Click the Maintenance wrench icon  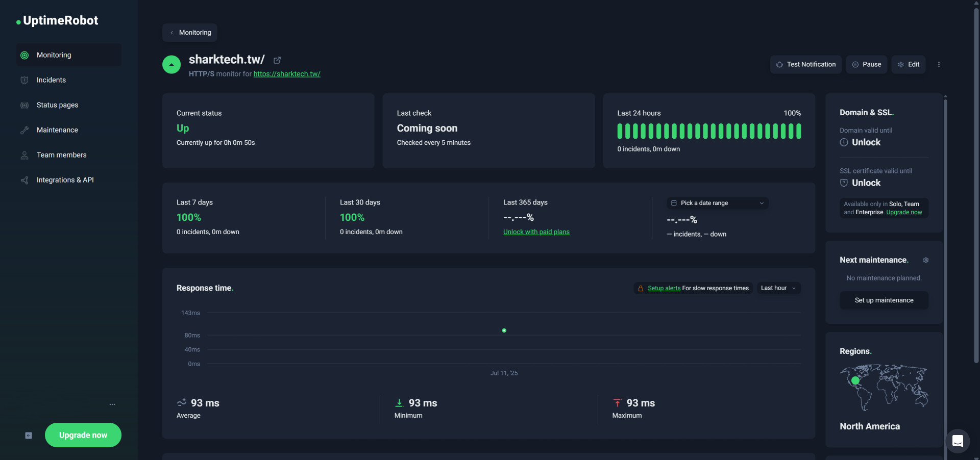[x=24, y=130]
